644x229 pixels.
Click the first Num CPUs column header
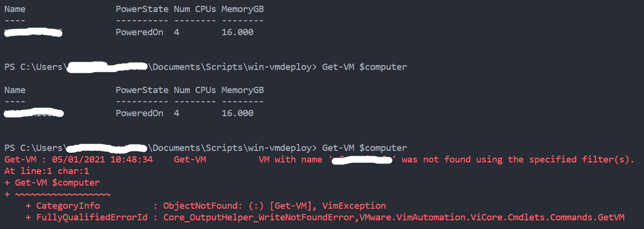coord(195,9)
